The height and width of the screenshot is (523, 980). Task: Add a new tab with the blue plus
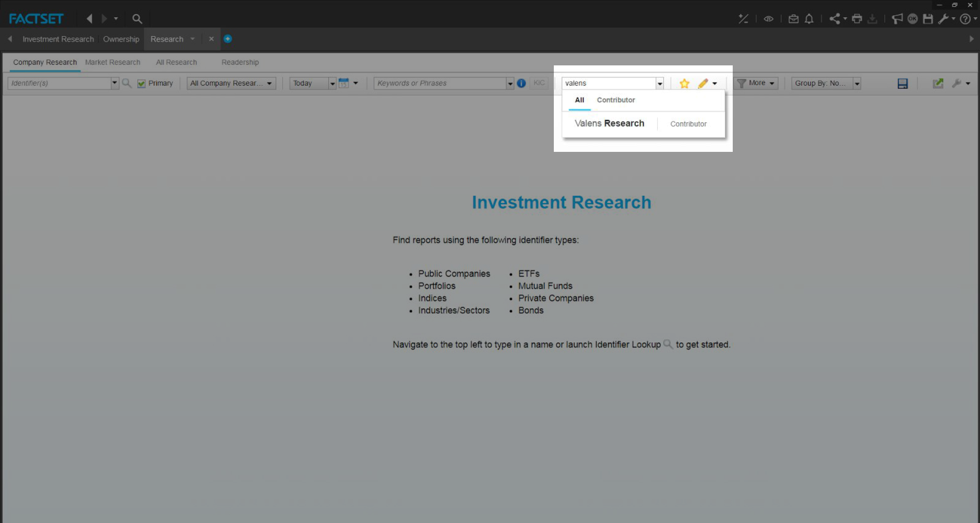click(x=228, y=39)
